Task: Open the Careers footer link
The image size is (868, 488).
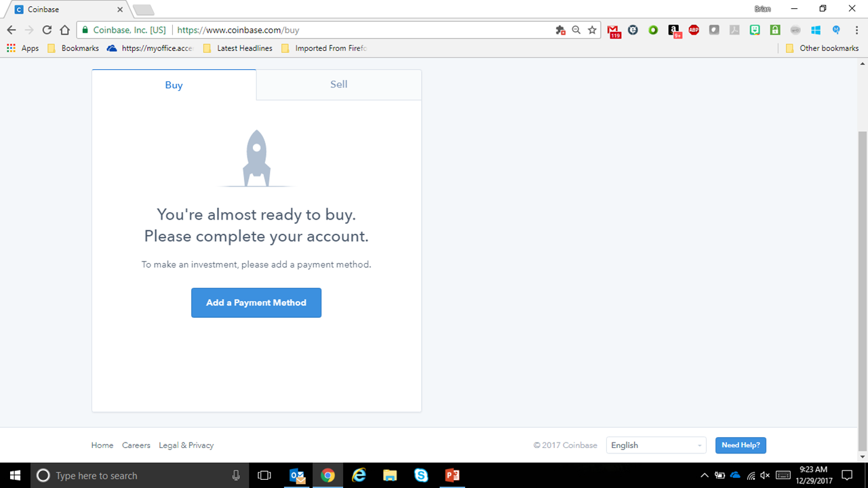Action: coord(136,445)
